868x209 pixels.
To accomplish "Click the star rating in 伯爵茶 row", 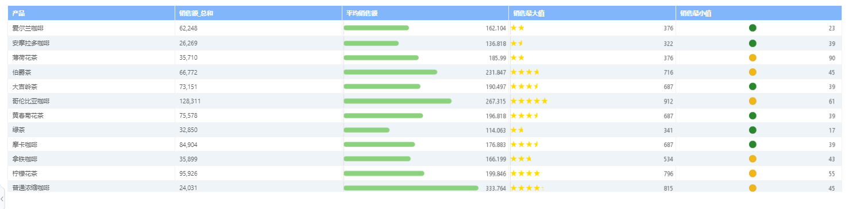I will (x=525, y=72).
